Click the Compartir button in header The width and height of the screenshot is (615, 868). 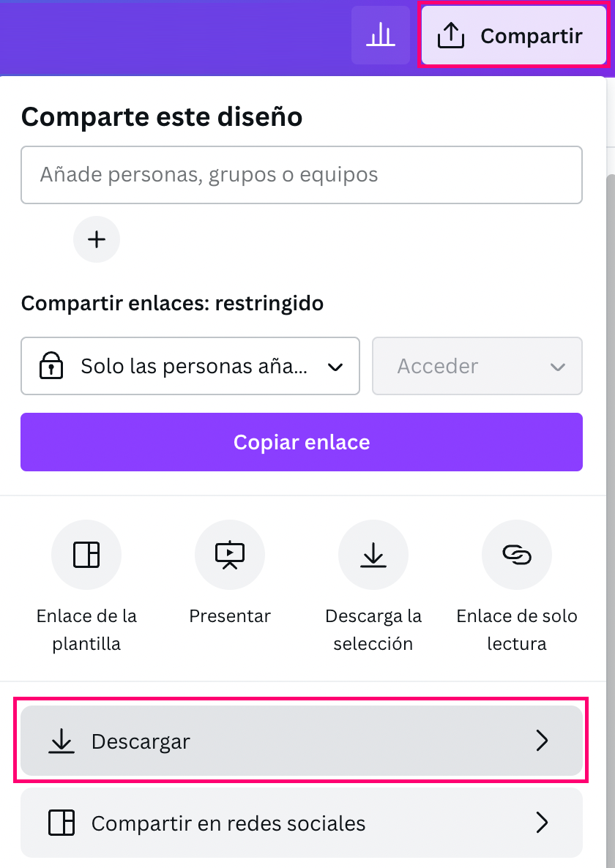click(512, 36)
